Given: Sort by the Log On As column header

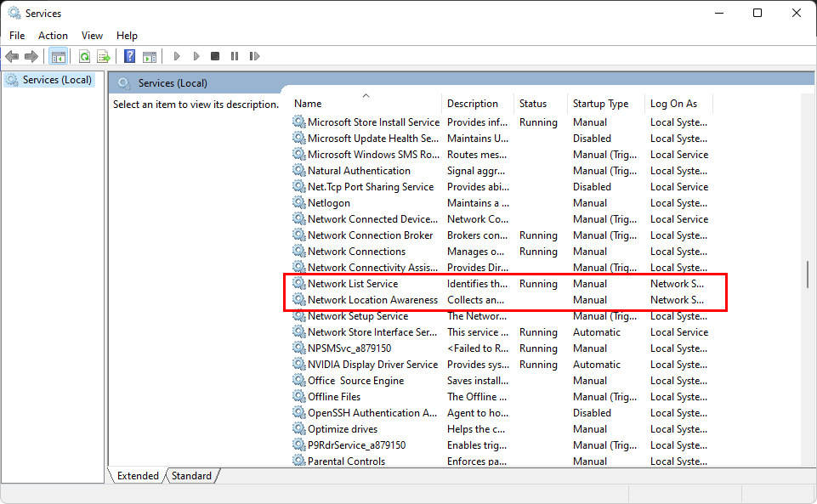Looking at the screenshot, I should [678, 104].
